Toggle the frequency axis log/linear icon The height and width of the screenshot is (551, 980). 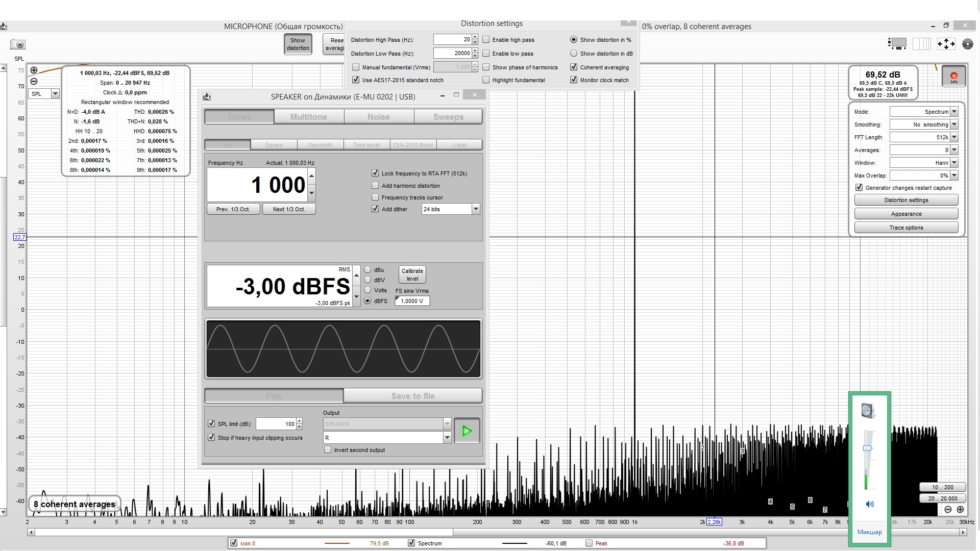point(921,44)
